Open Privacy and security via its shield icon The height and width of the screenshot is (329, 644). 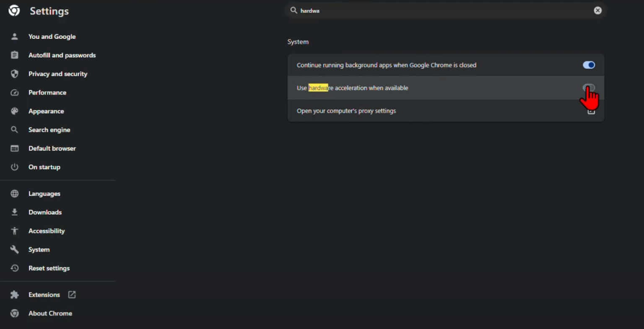tap(14, 74)
